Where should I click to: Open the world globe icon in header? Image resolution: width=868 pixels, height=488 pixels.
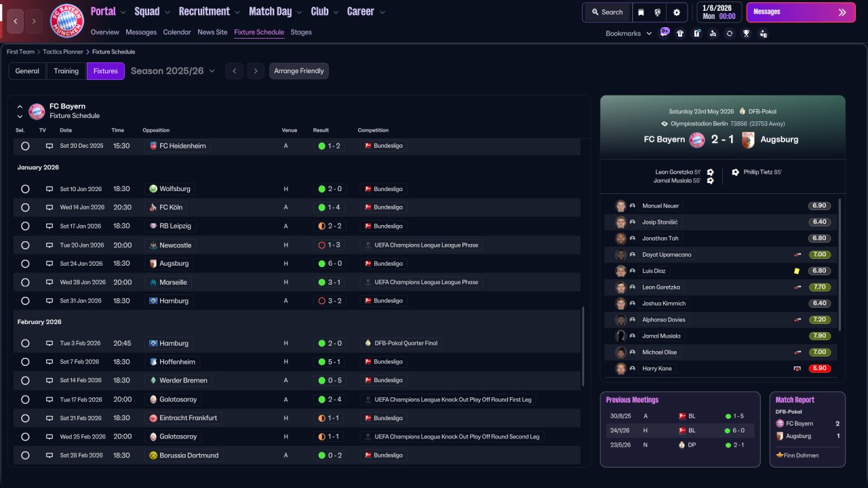coord(658,12)
